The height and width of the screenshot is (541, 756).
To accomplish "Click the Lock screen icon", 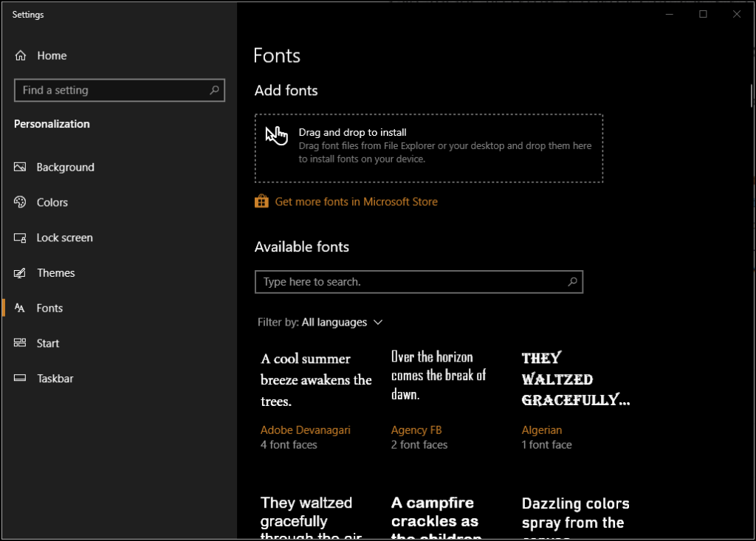I will [x=19, y=238].
